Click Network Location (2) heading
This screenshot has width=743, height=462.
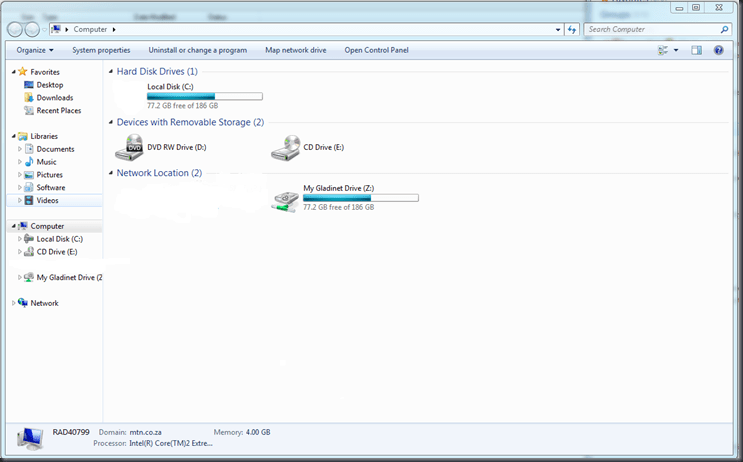click(159, 173)
